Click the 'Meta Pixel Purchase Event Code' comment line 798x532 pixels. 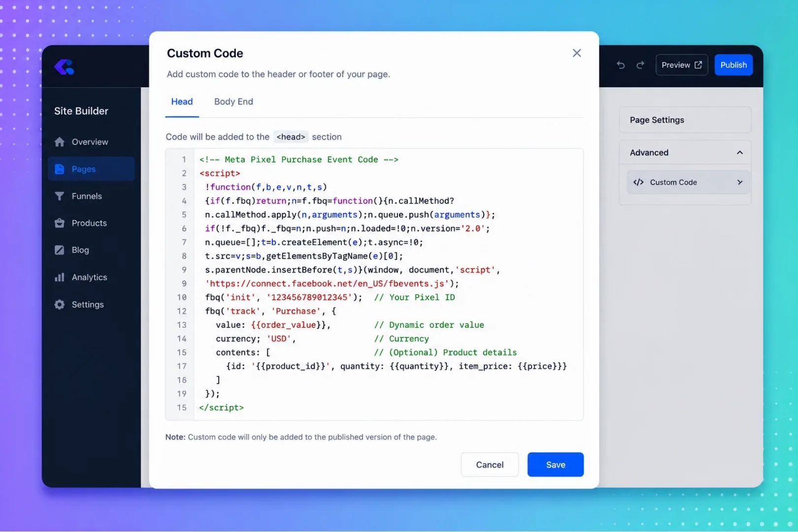coord(299,160)
